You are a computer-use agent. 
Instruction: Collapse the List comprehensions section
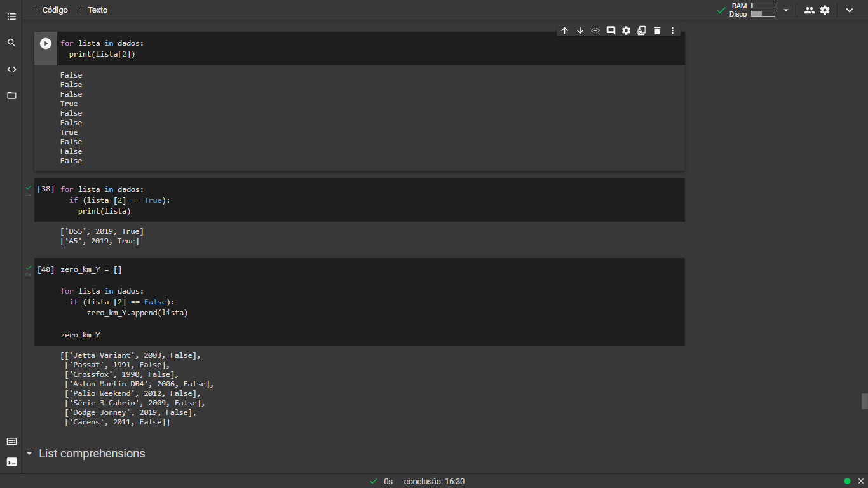pos(29,454)
